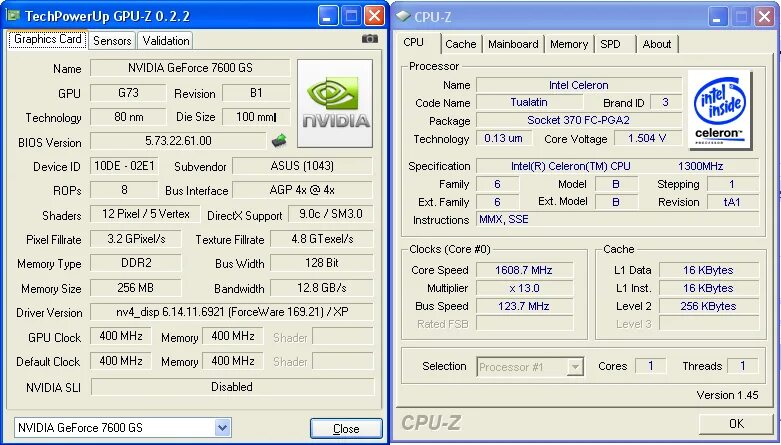Viewport: 781px width, 445px height.
Task: Close the CPU-Z window
Action: (764, 17)
